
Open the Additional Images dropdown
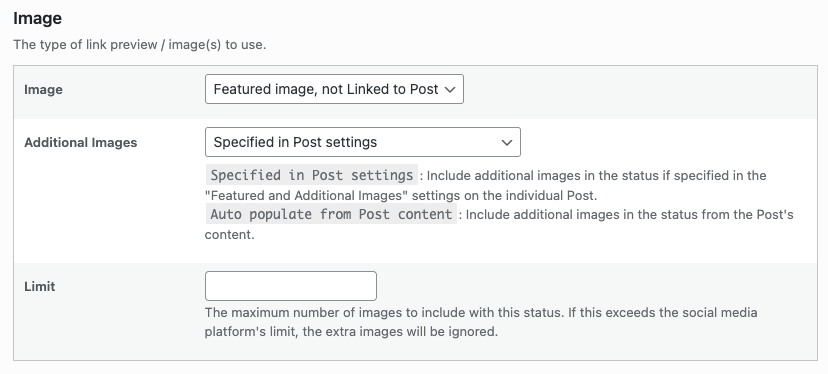click(363, 142)
